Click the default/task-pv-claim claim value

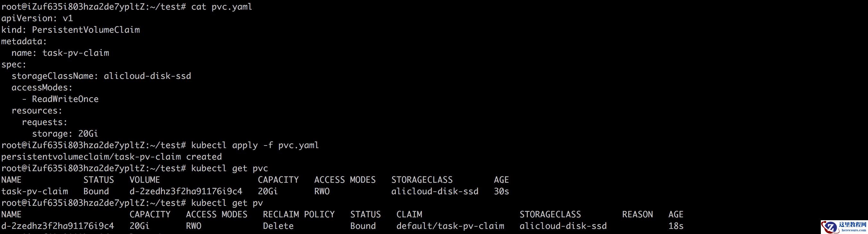point(450,226)
